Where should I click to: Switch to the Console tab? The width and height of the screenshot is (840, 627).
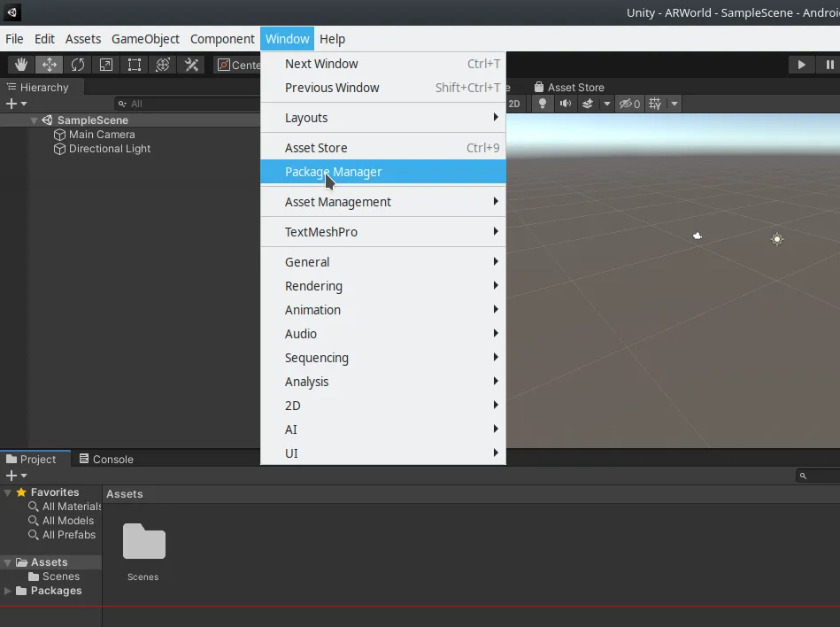pos(106,460)
